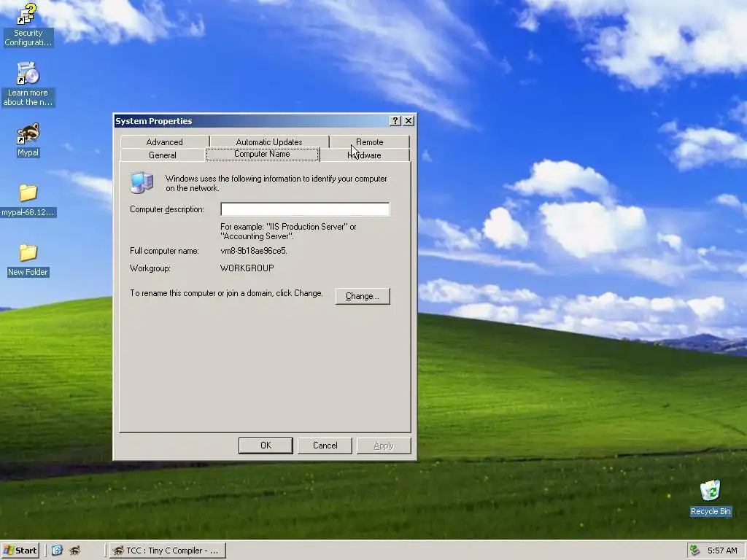Click the 'Computer description:' label
Screen dimensions: 747x560
click(167, 209)
